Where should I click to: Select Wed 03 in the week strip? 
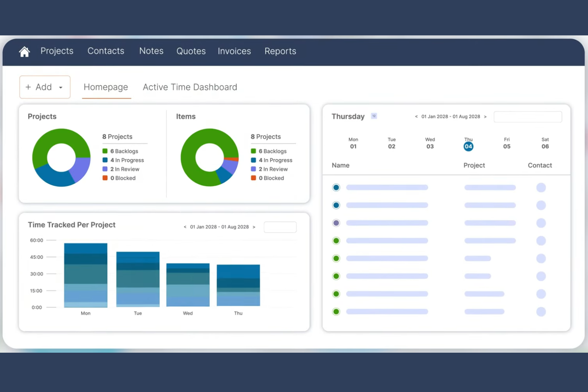[430, 143]
